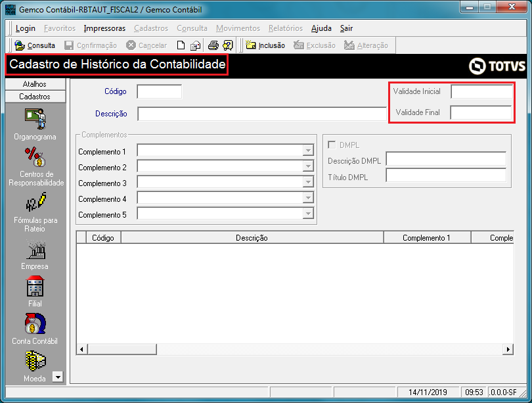532x403 pixels.
Task: Open the Impressoras menu
Action: pyautogui.click(x=104, y=28)
